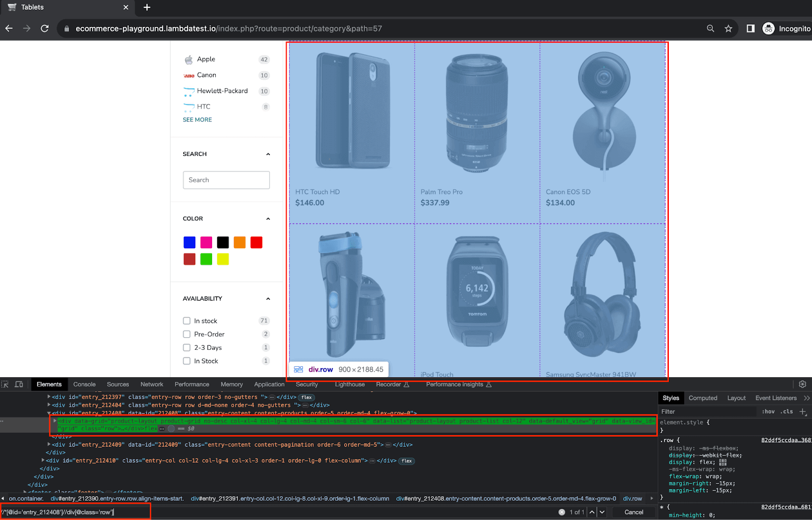Viewport: 812px width, 520px height.
Task: Expand the entry_212397 div node
Action: (x=49, y=397)
